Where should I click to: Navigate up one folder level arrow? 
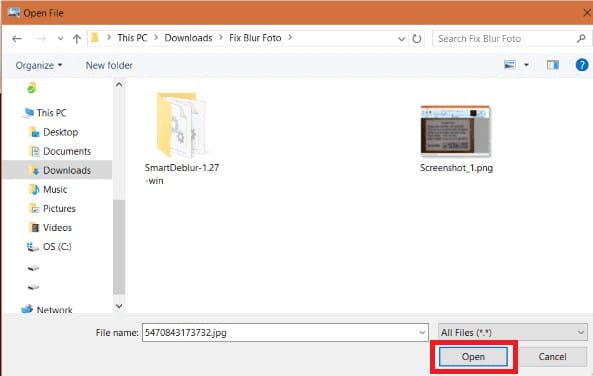[77, 39]
